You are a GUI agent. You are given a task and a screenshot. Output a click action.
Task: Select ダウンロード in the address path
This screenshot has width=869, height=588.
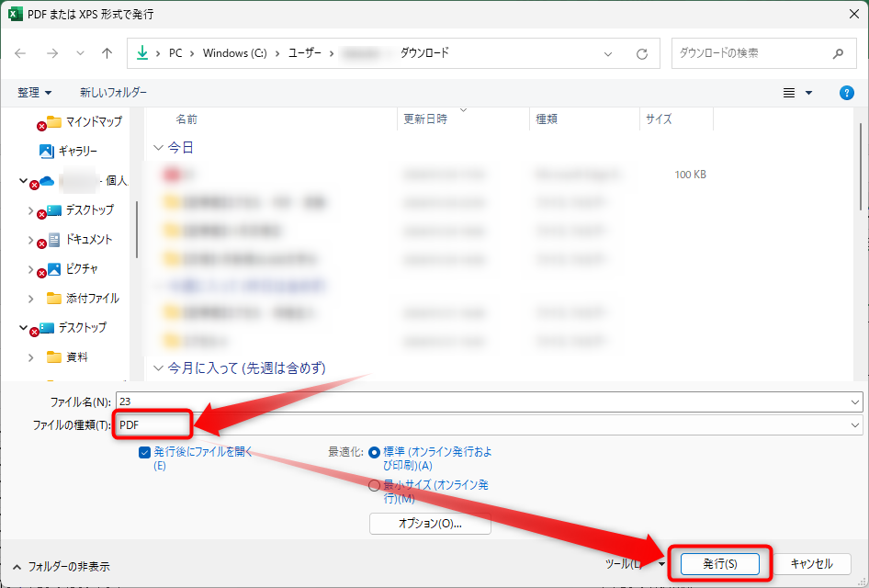pyautogui.click(x=424, y=53)
